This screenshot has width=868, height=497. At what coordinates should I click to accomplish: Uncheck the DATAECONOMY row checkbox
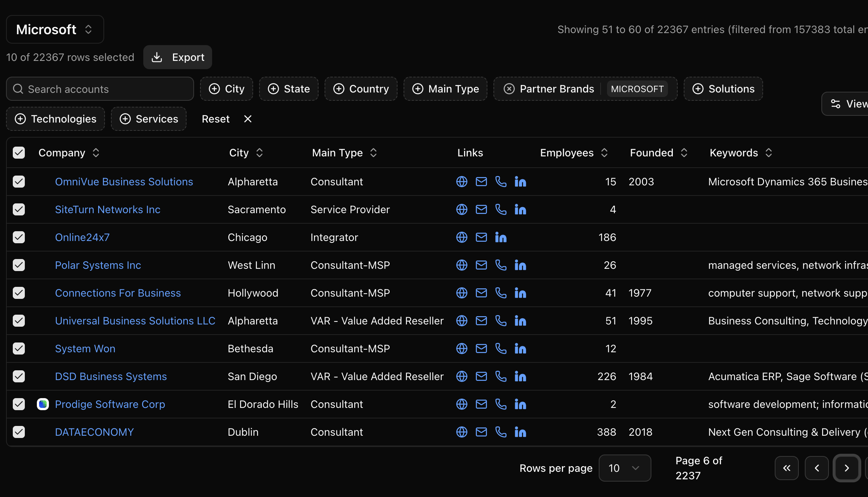(19, 432)
